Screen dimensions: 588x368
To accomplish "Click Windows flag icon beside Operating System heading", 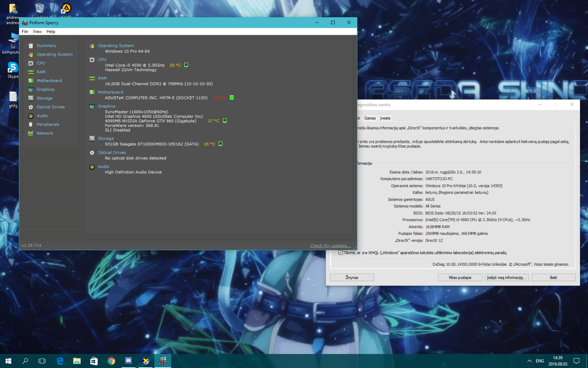I will [92, 46].
